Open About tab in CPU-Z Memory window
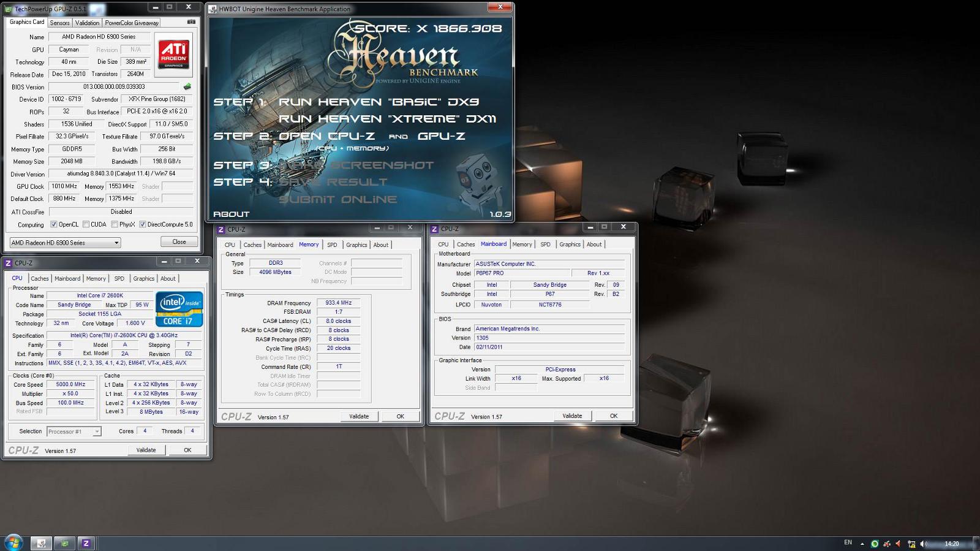This screenshot has height=551, width=980. point(381,245)
